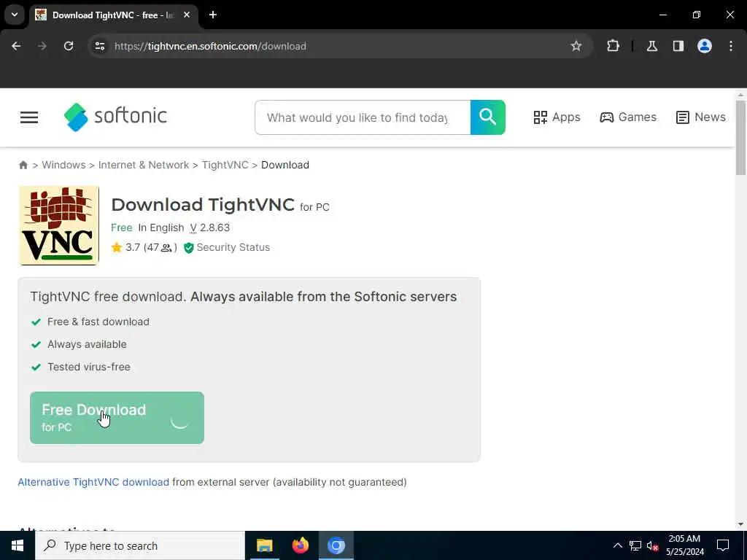Screen dimensions: 747x560
Task: Open Chrome Labs flask icon
Action: tap(652, 46)
